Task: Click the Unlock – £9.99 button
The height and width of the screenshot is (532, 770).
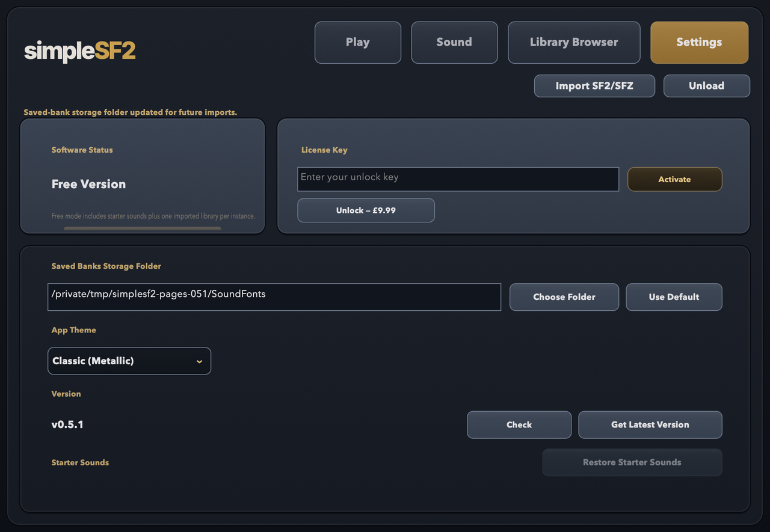Action: point(366,210)
